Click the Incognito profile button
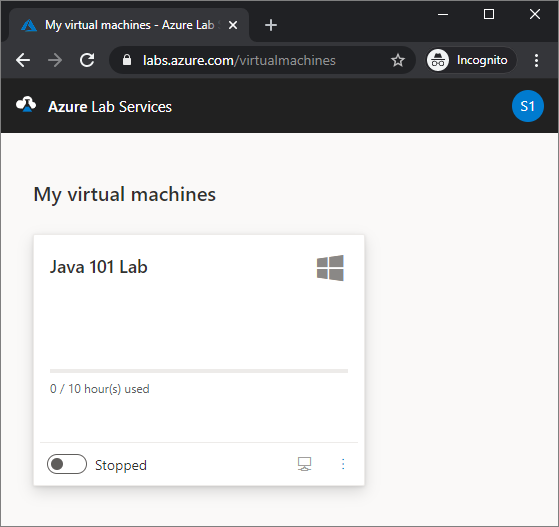 pos(471,60)
